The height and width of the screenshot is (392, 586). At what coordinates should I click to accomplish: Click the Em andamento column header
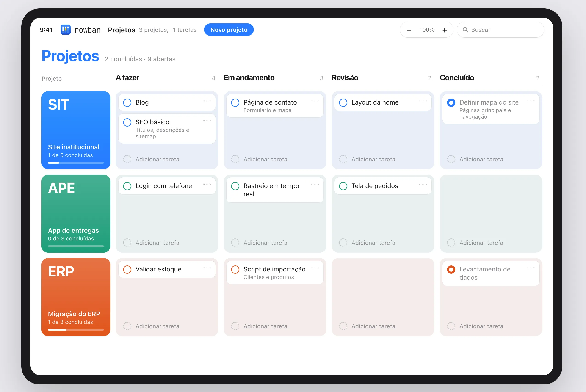coord(249,78)
